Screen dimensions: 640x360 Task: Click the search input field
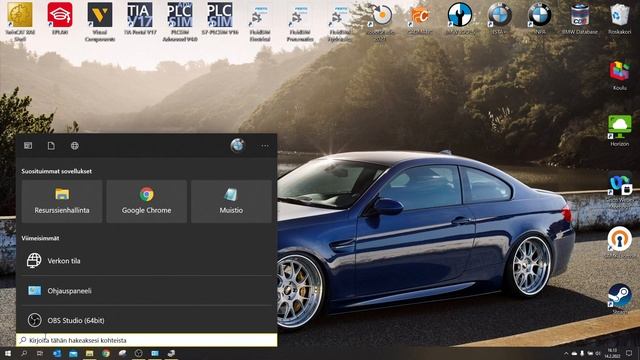(147, 340)
